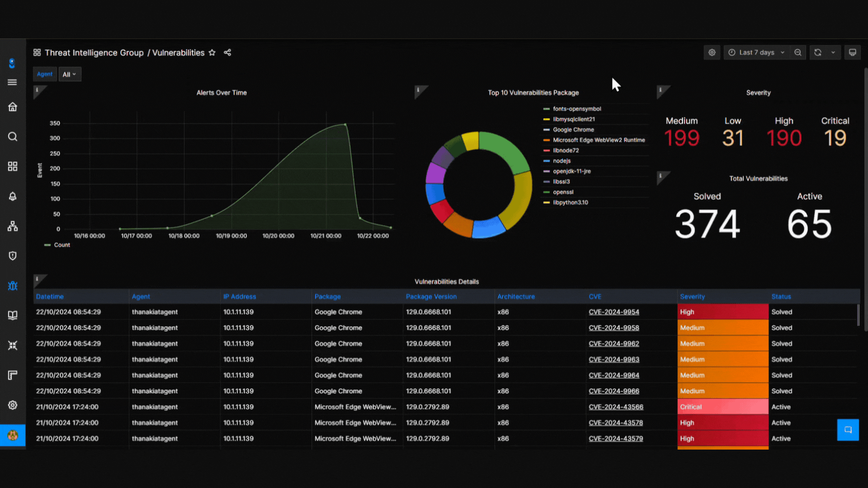Open the CVE-2024-43579 link
The image size is (868, 488).
[616, 438]
